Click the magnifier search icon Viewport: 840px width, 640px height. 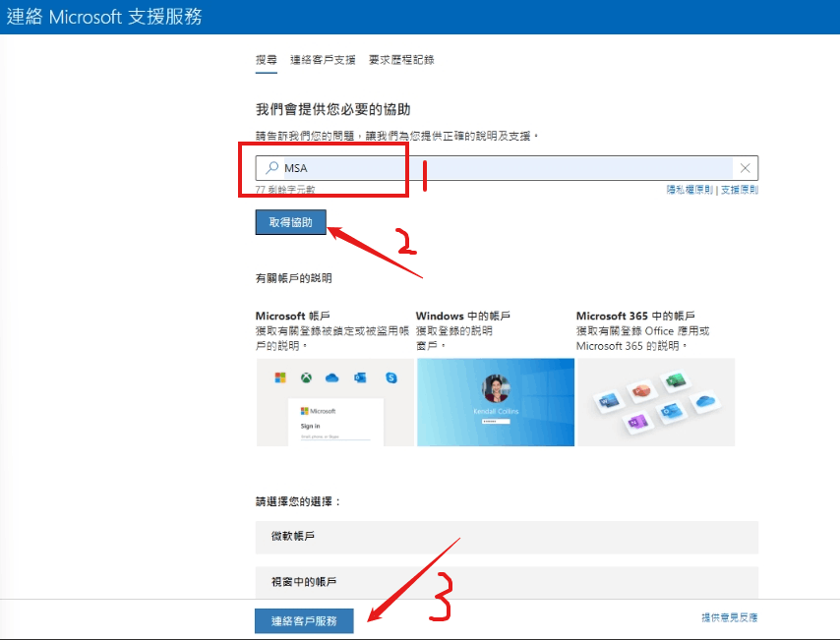[272, 168]
